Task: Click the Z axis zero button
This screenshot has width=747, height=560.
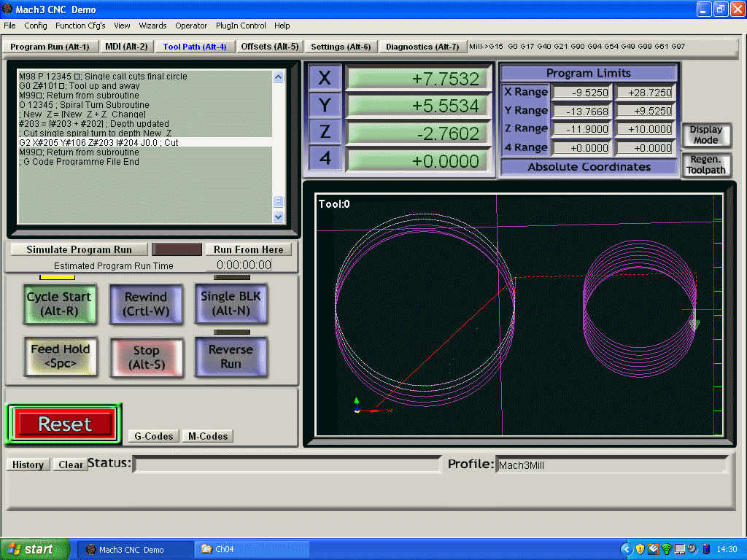Action: pyautogui.click(x=325, y=131)
